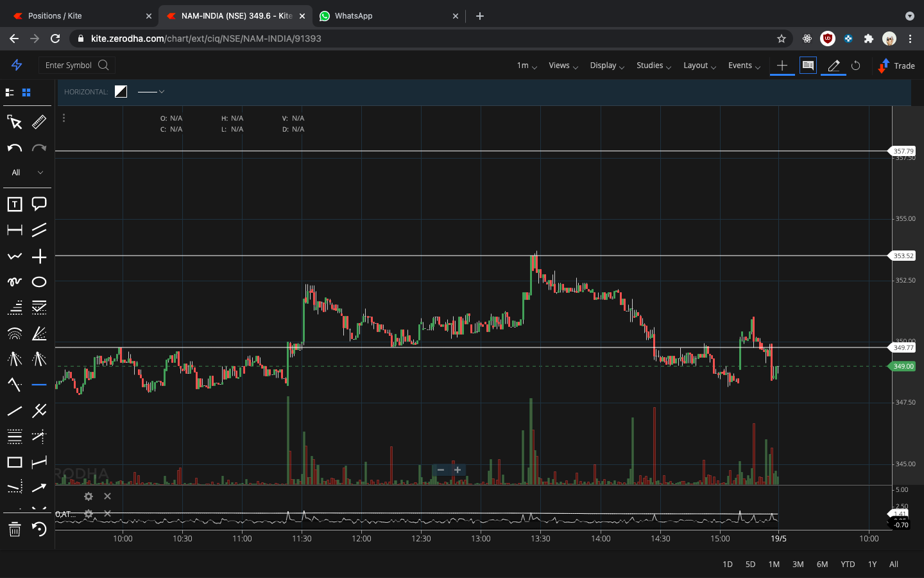
Task: Click the zoom-in plus control on chart
Action: 457,470
